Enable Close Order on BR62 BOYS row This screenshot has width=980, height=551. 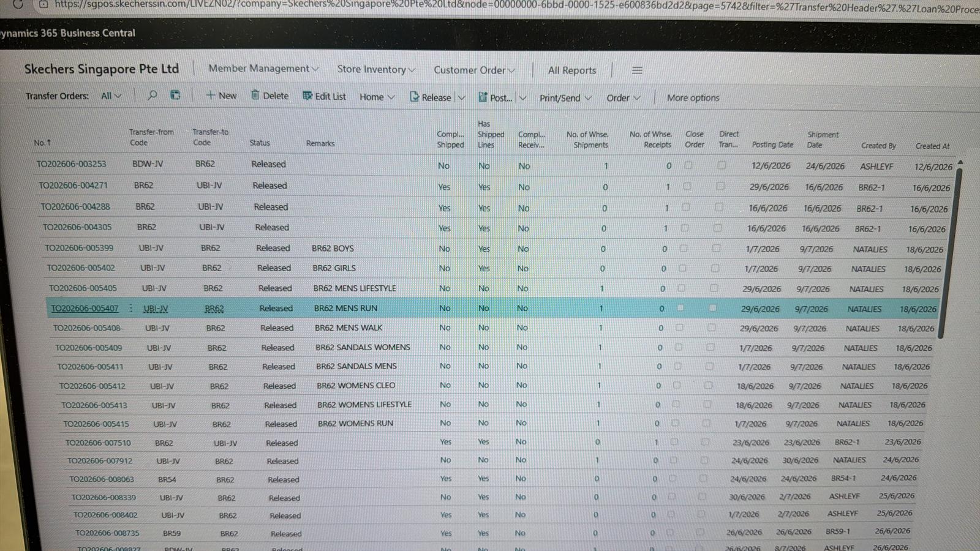(684, 249)
